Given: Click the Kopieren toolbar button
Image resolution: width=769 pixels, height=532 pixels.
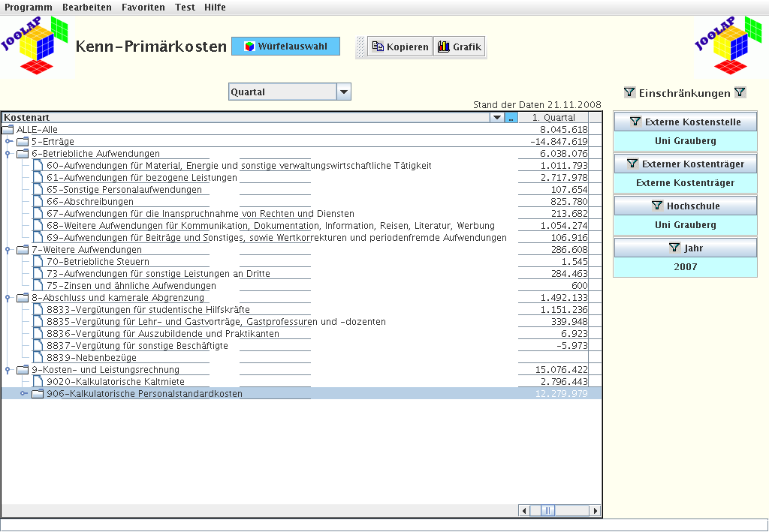Looking at the screenshot, I should 400,47.
